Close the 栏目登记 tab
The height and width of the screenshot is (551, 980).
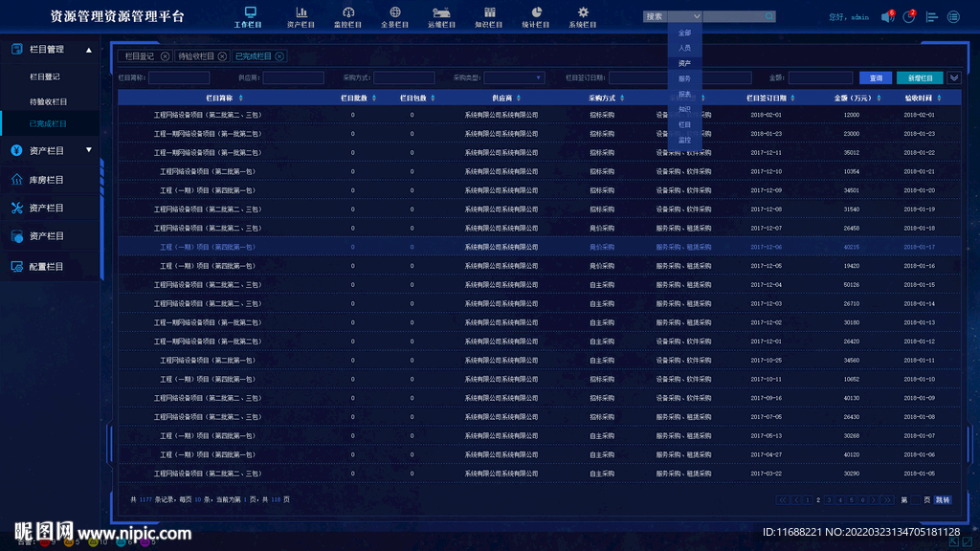(x=165, y=56)
